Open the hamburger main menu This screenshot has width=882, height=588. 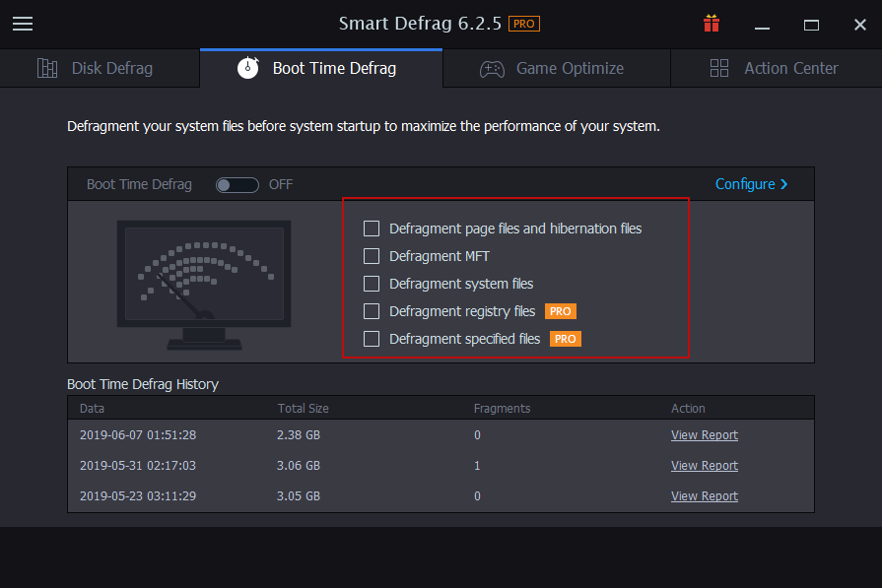coord(23,25)
